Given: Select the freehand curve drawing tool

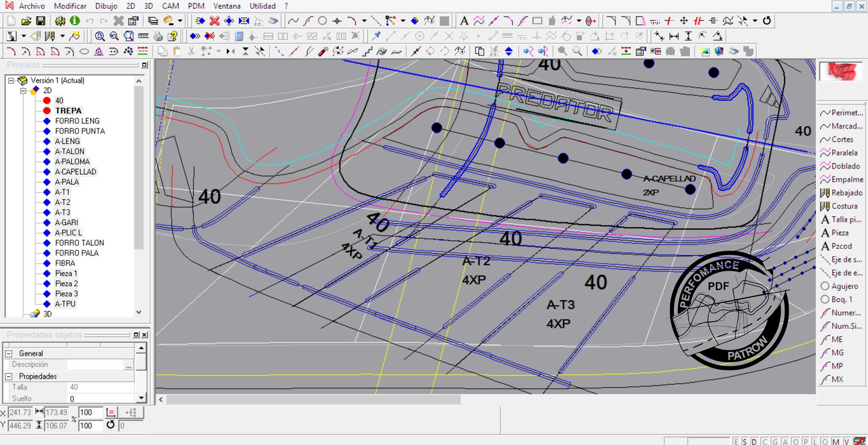Looking at the screenshot, I should pyautogui.click(x=293, y=21).
